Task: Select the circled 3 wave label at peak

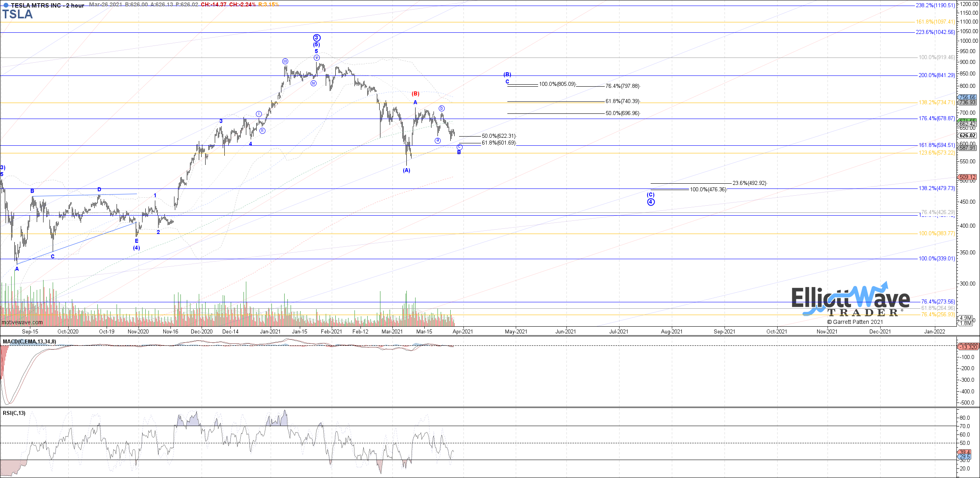Action: click(317, 38)
